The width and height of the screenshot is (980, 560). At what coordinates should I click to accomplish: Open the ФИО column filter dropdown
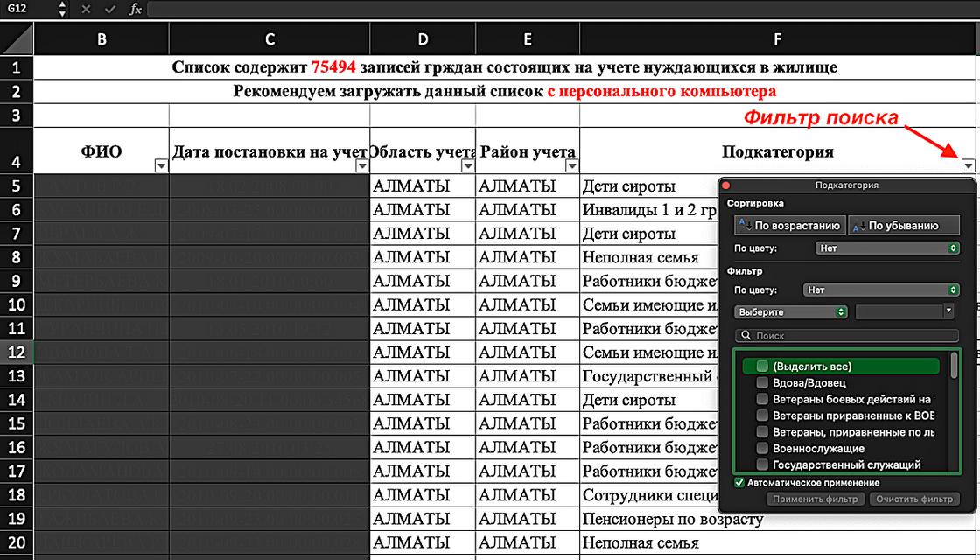click(160, 165)
